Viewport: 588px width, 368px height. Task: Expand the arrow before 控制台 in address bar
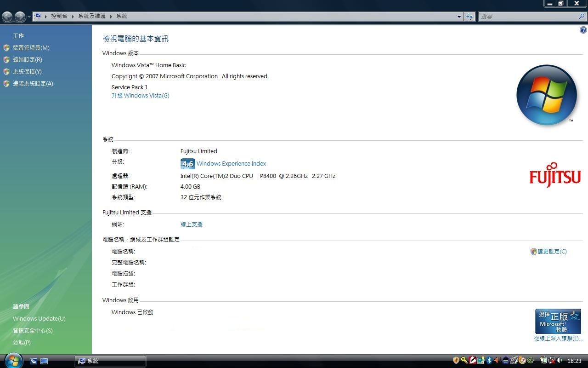pyautogui.click(x=46, y=16)
